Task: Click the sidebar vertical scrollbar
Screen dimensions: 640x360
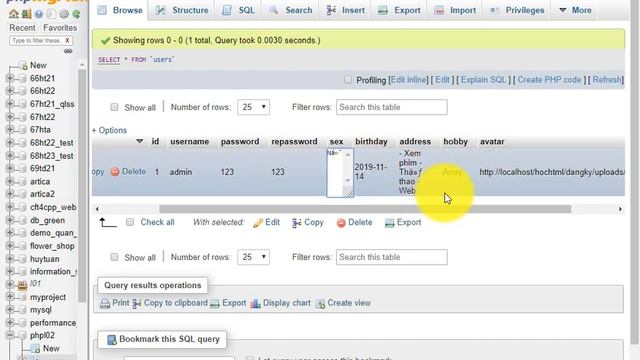Action: tap(82, 186)
